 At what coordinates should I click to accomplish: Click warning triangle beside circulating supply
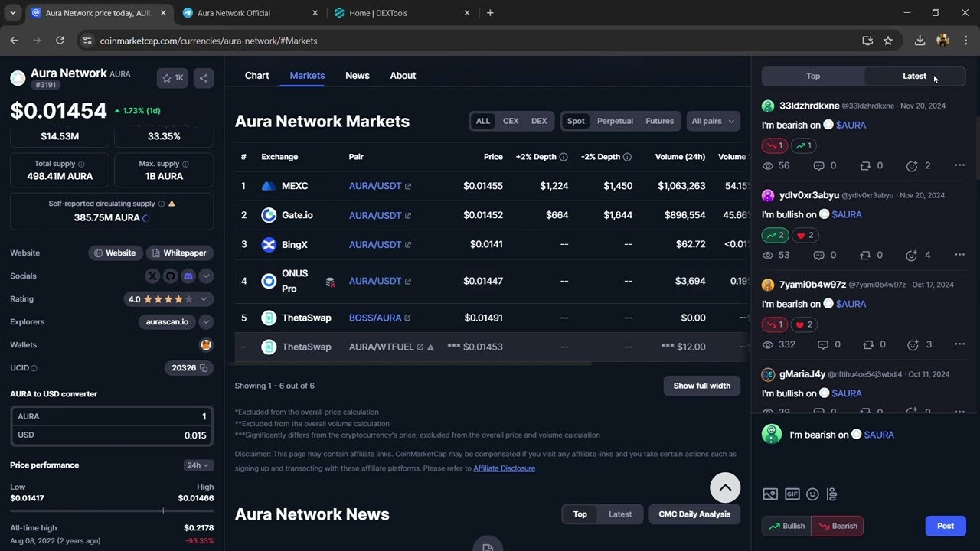[171, 204]
